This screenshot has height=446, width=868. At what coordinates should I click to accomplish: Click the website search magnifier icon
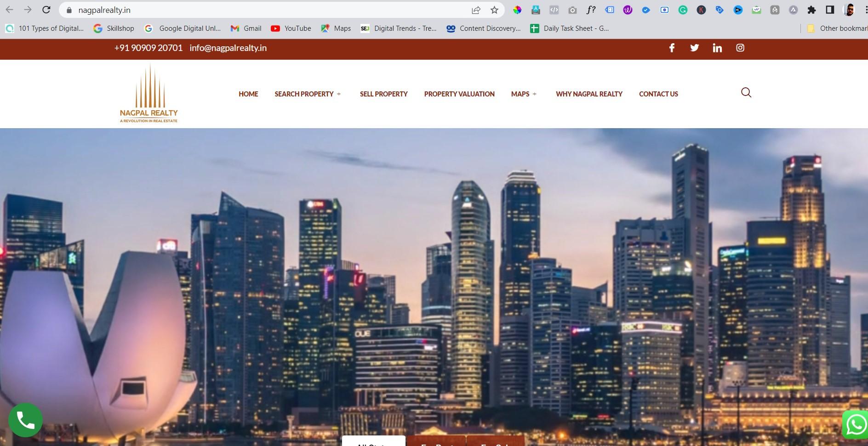[x=746, y=93]
